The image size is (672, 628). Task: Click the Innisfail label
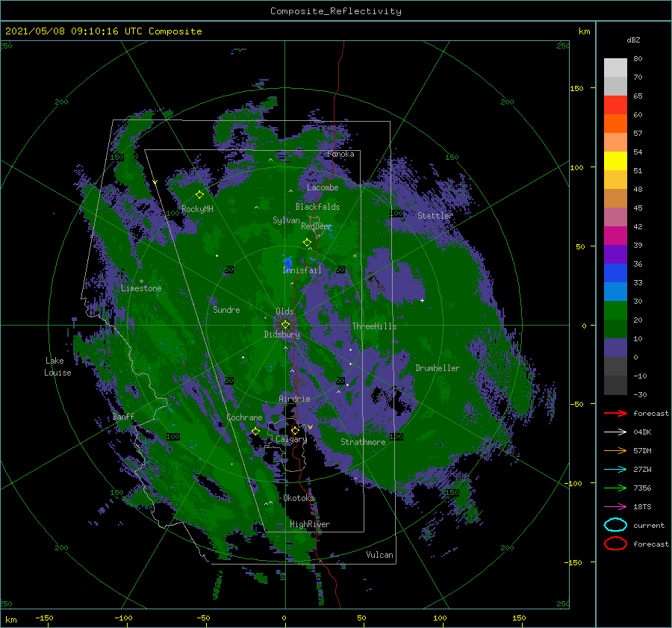click(302, 270)
